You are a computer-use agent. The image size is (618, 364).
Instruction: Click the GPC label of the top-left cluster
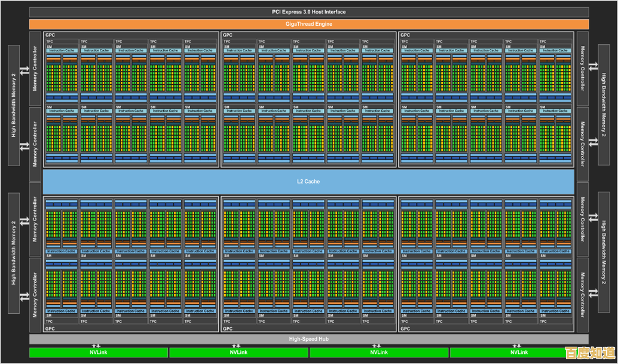pyautogui.click(x=49, y=35)
